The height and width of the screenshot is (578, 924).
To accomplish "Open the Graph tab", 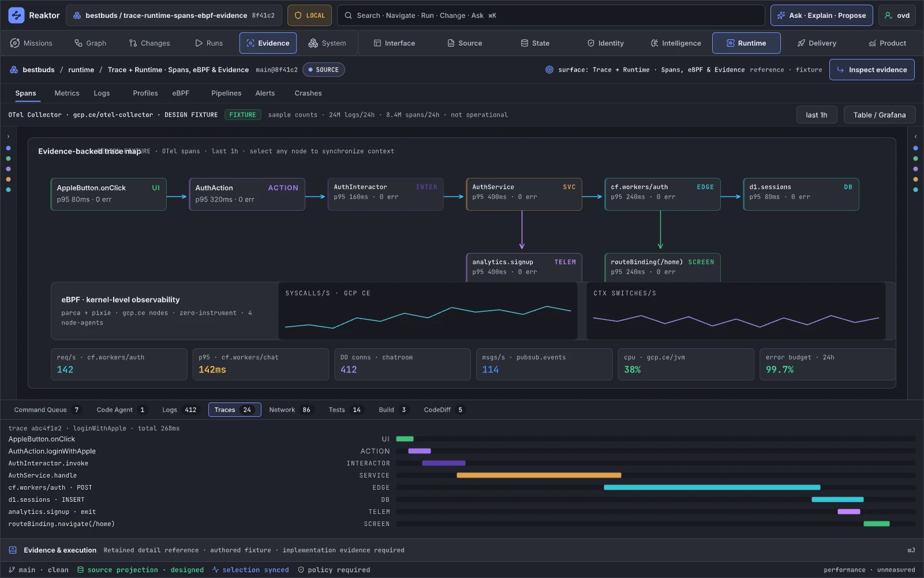I will coord(90,43).
